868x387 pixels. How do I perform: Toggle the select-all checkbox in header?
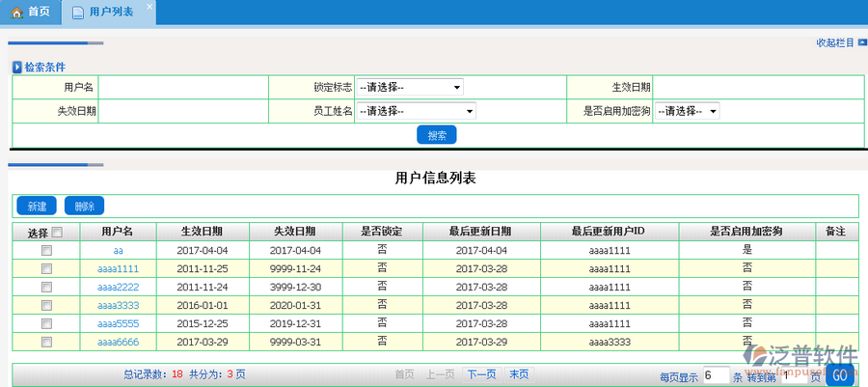coord(57,232)
